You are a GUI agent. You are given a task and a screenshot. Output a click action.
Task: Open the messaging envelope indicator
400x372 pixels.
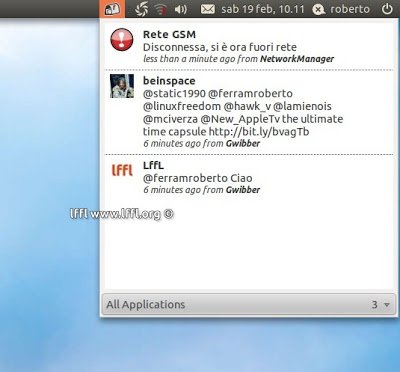[207, 9]
